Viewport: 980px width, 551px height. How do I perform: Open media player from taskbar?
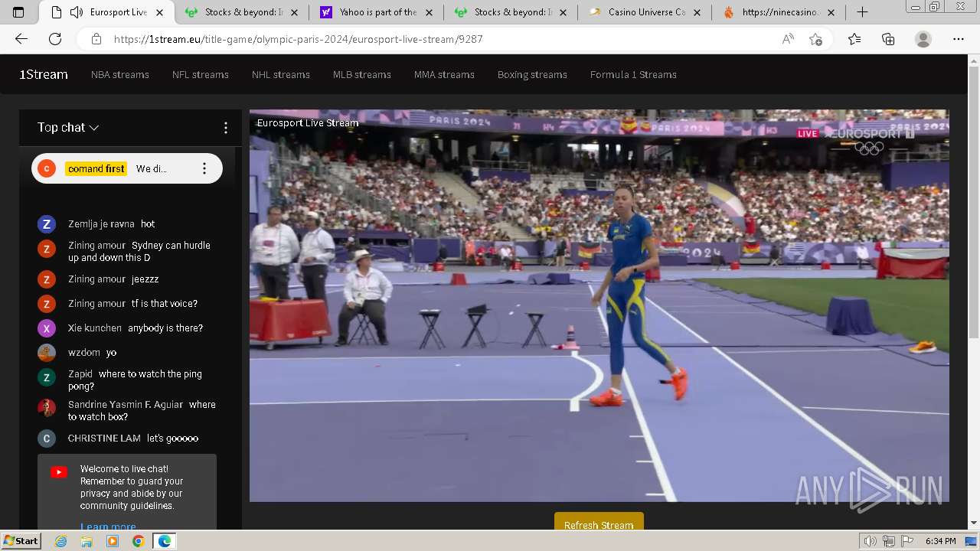tap(113, 541)
